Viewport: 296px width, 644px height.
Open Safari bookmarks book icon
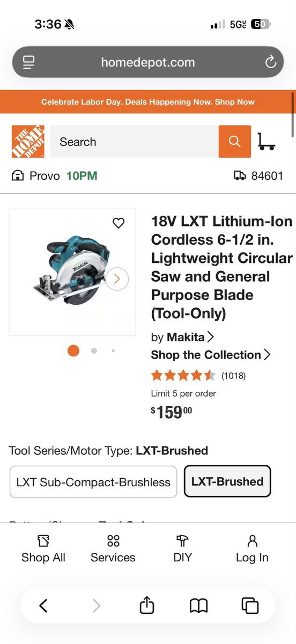199,606
